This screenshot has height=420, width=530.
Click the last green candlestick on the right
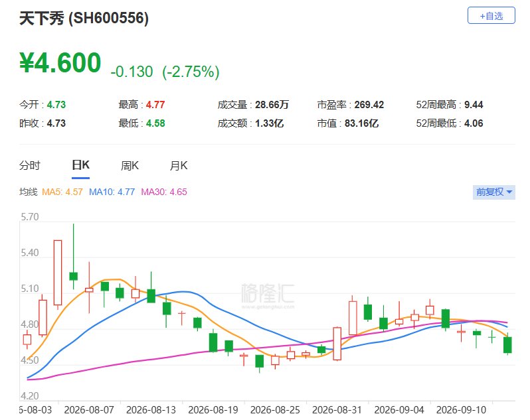507,344
